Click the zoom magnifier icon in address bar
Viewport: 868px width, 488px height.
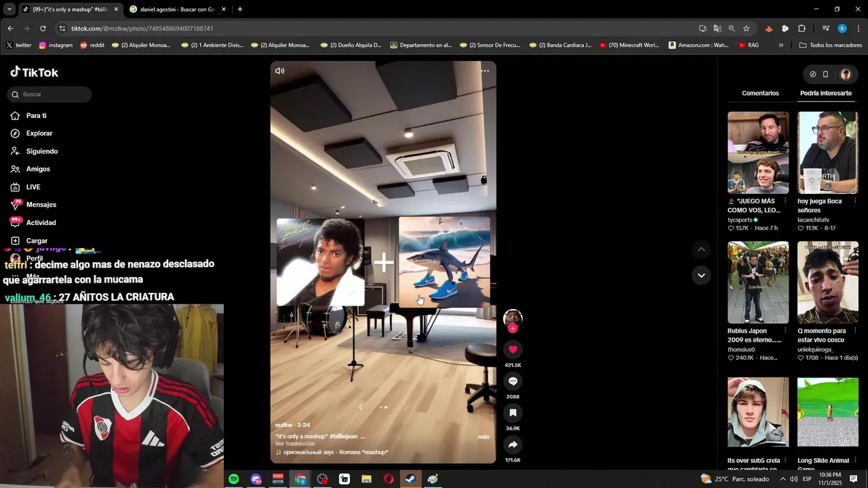pyautogui.click(x=732, y=28)
